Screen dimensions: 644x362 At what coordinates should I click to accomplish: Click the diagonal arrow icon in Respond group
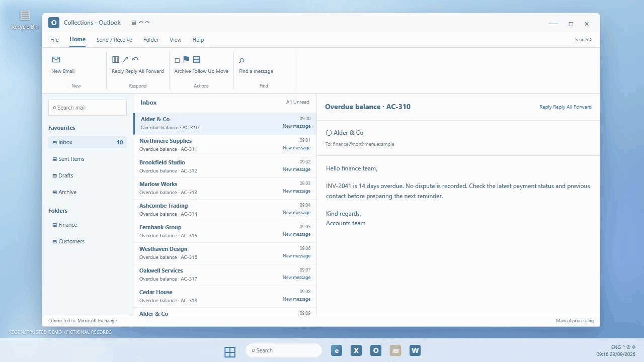pyautogui.click(x=125, y=60)
